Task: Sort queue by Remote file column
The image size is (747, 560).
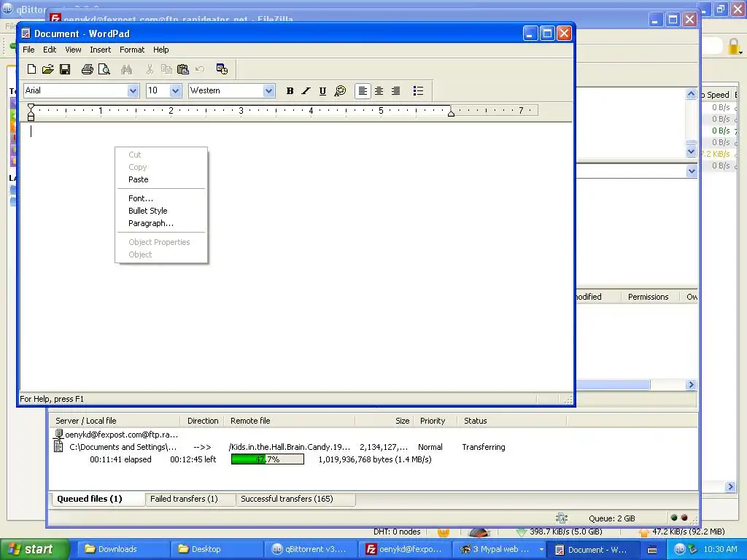Action: click(289, 421)
